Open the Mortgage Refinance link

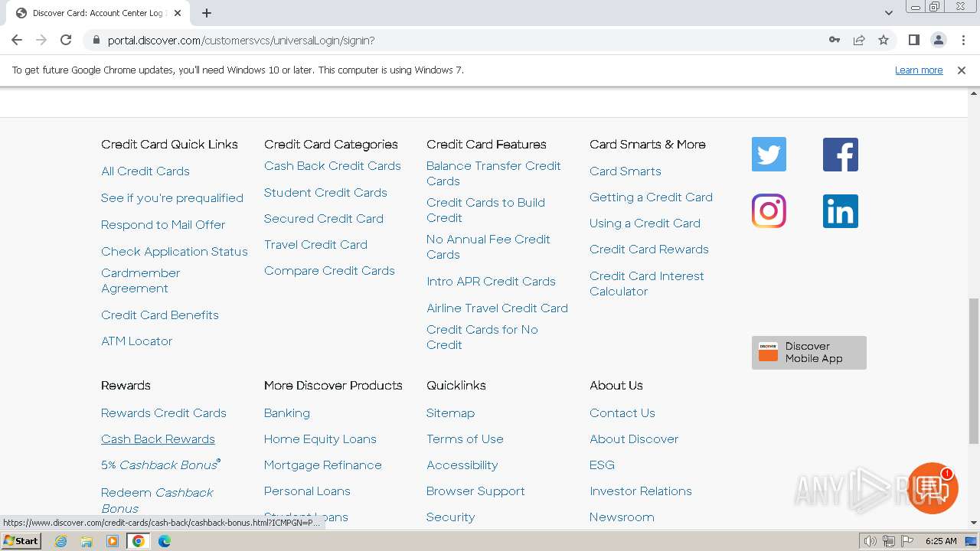[323, 465]
